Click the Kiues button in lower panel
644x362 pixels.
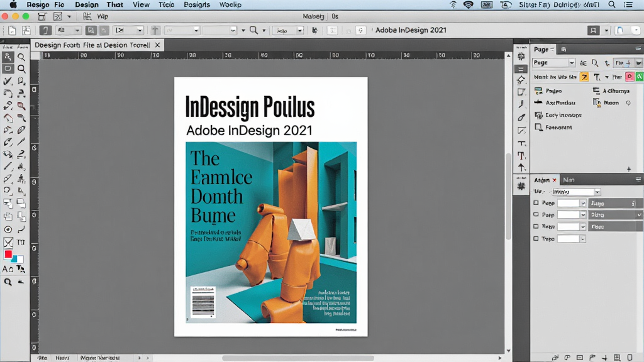[x=616, y=226]
